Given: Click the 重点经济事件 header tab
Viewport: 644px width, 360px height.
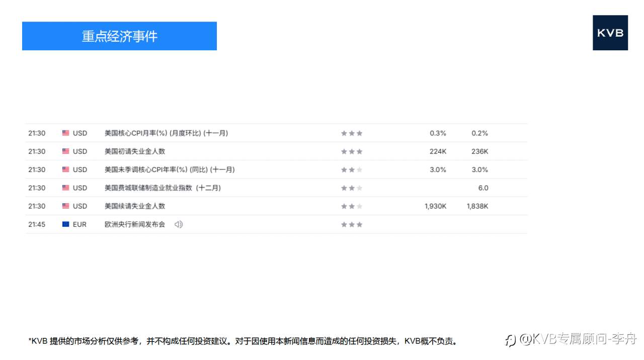Looking at the screenshot, I should coord(119,36).
